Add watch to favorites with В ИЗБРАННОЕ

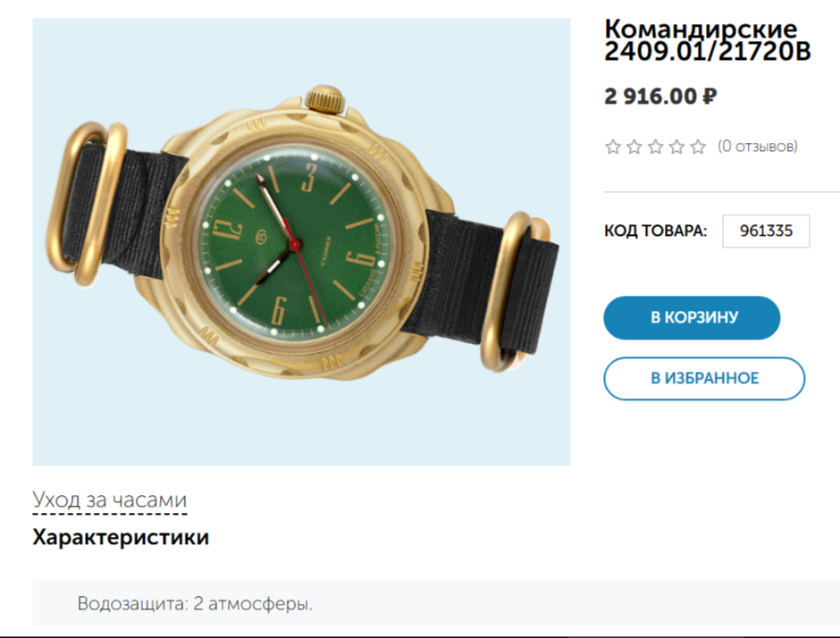pos(704,378)
